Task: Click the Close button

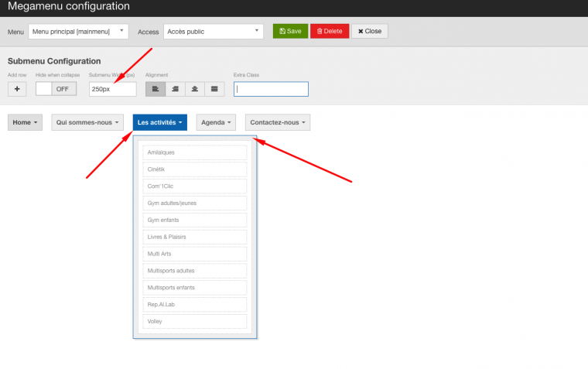Action: pos(370,31)
